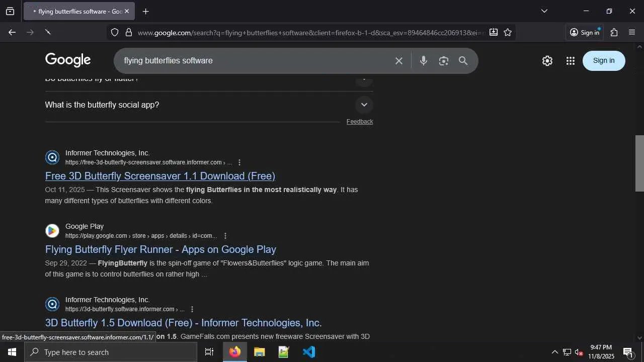Open Firefox recent browsing view icon
Image resolution: width=644 pixels, height=362 pixels.
[10, 11]
